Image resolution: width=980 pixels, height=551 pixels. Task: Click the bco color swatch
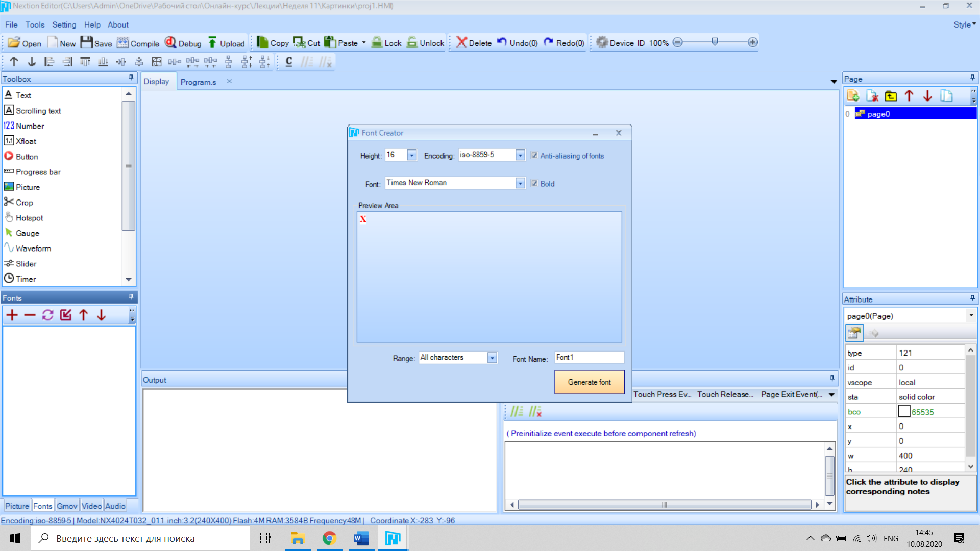(x=904, y=412)
